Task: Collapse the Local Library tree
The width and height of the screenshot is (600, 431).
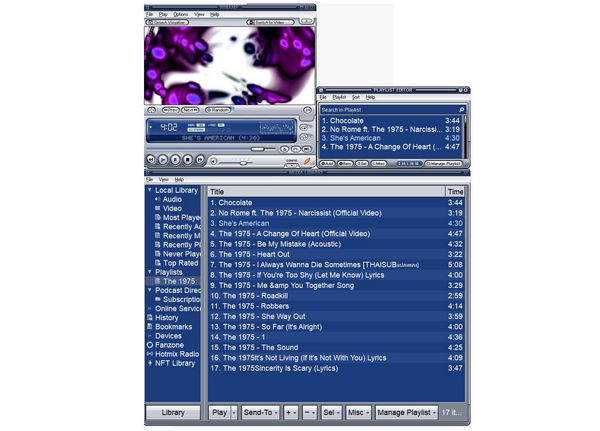Action: 150,190
